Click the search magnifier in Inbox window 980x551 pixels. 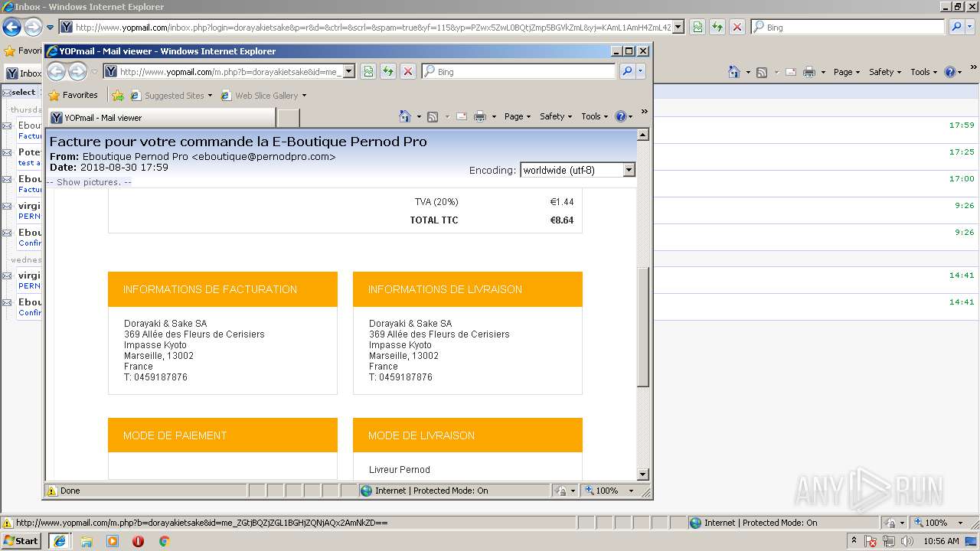pyautogui.click(x=956, y=27)
